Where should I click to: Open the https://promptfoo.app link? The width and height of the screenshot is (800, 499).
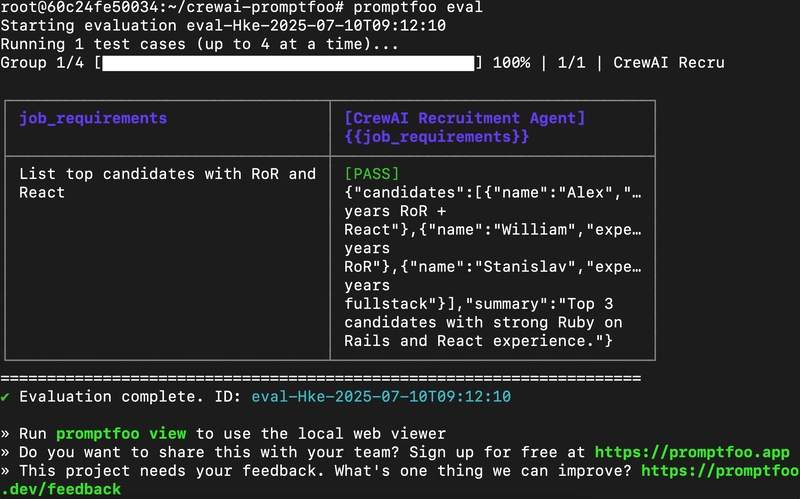pyautogui.click(x=692, y=452)
